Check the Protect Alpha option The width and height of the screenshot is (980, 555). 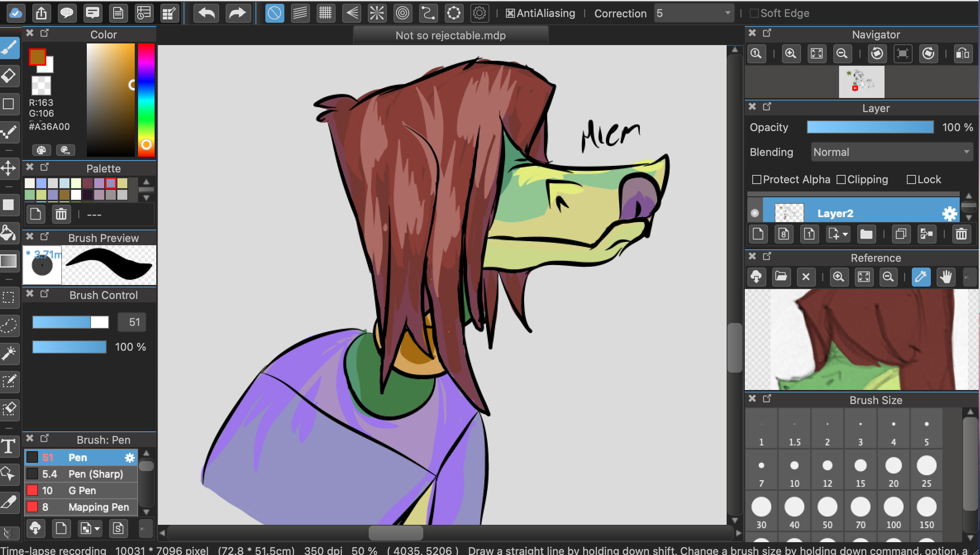point(757,179)
